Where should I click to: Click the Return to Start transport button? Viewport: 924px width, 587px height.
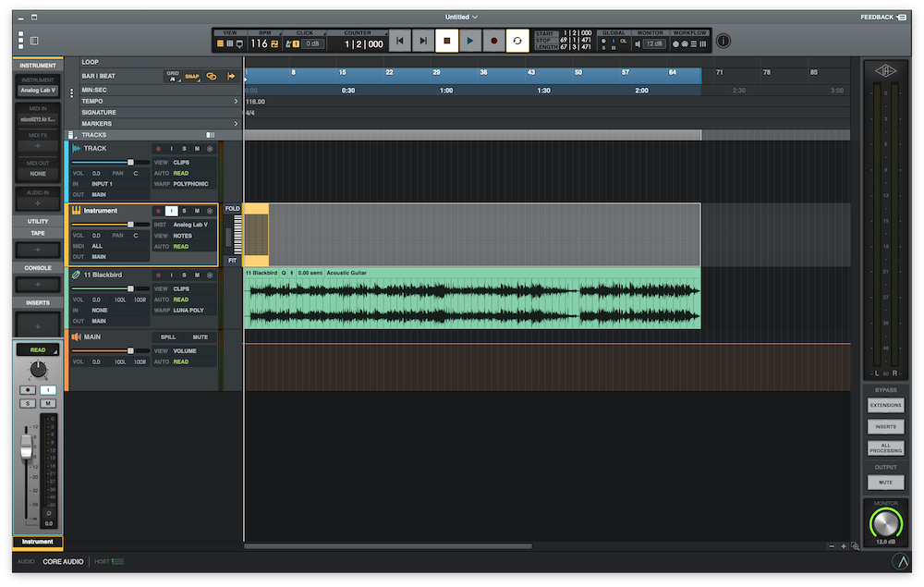click(399, 41)
